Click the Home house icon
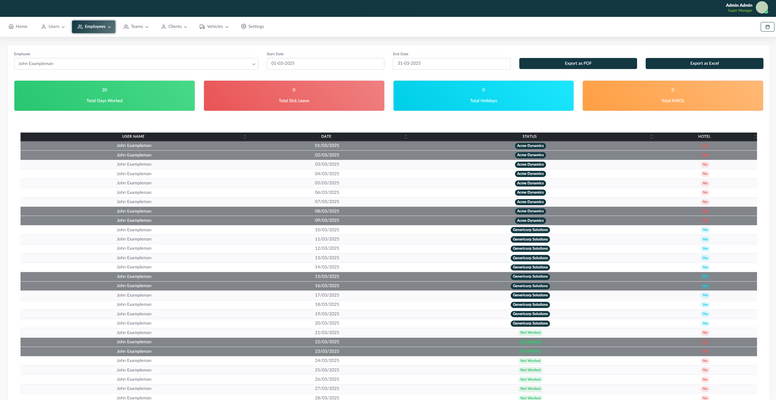This screenshot has width=776, height=400. [x=11, y=27]
